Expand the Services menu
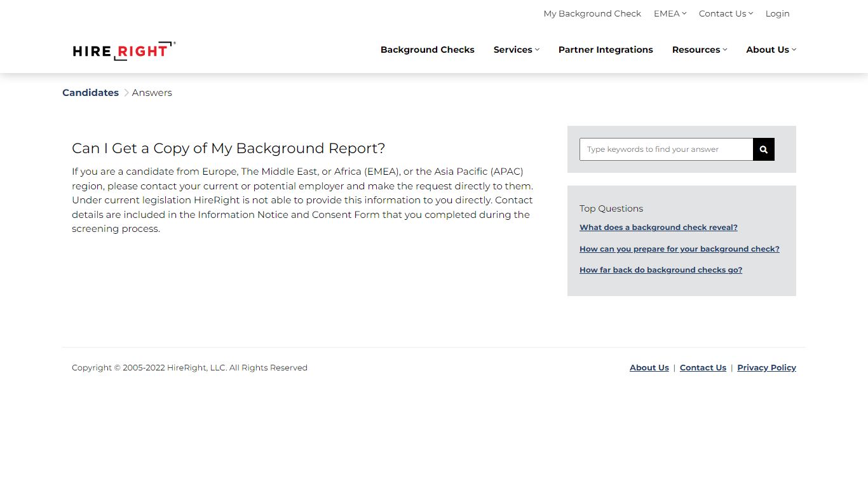 click(517, 50)
